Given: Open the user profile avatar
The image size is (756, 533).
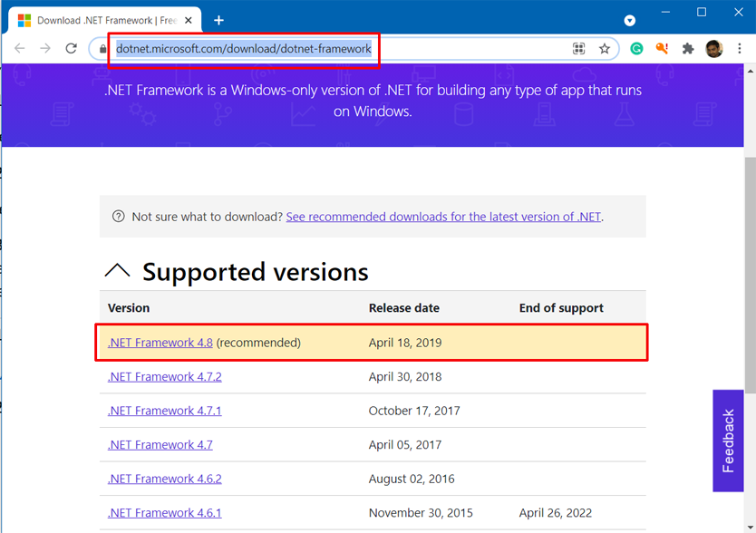Looking at the screenshot, I should pyautogui.click(x=714, y=48).
